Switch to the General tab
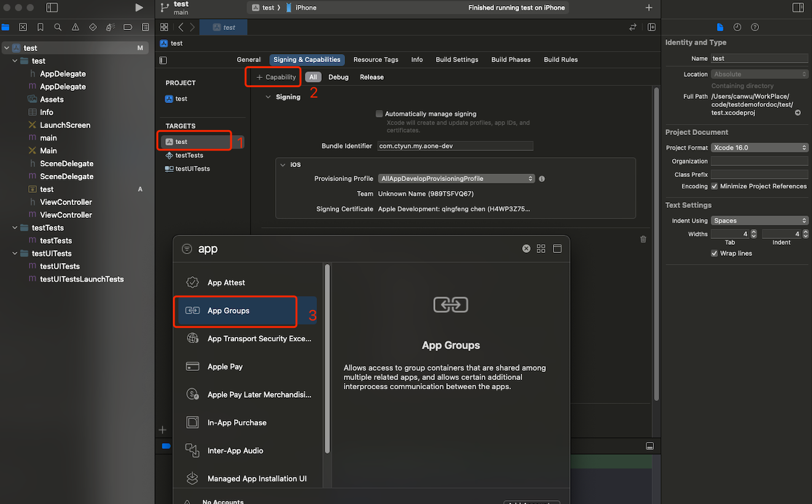Screen dimensions: 812x504 click(249, 60)
